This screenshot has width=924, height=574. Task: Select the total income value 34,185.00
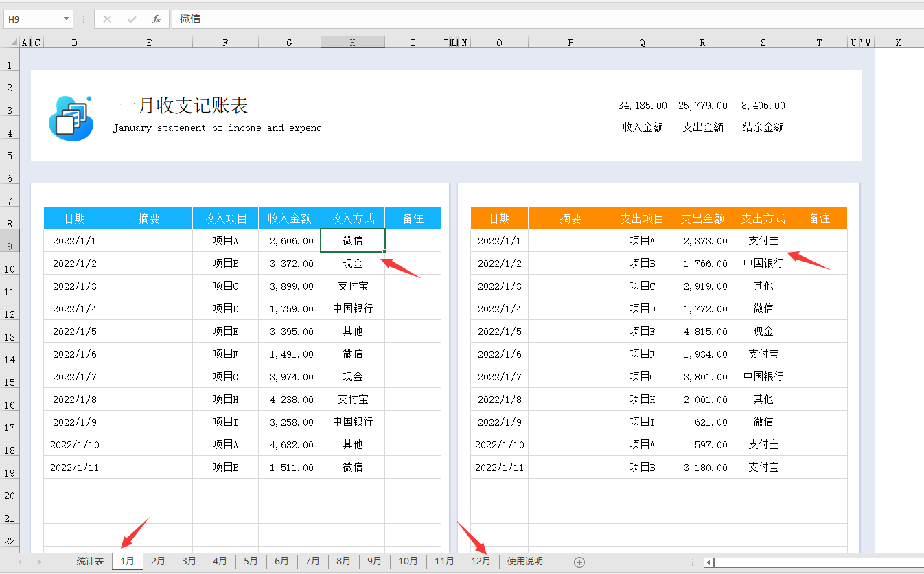pos(643,106)
